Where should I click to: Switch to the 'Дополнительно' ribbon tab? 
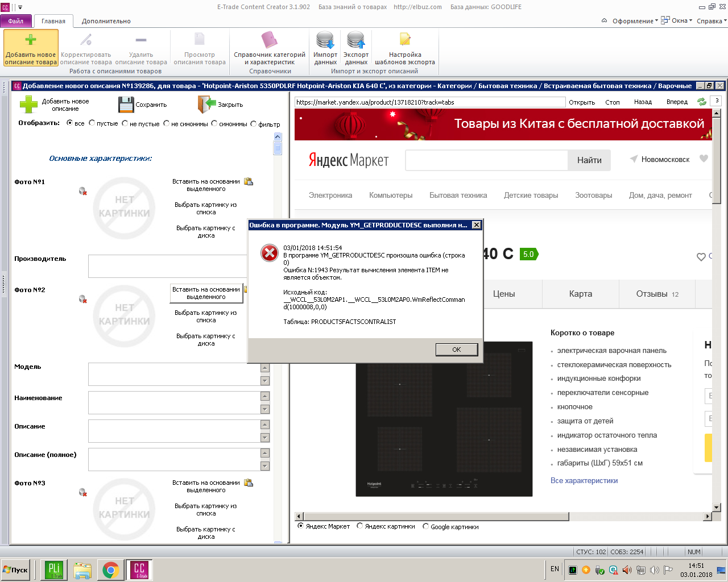click(106, 21)
